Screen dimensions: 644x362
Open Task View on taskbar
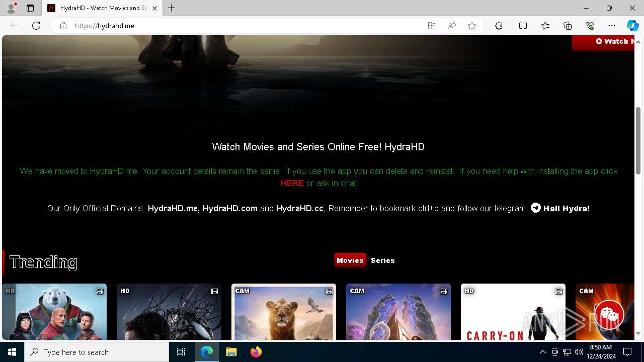[181, 352]
